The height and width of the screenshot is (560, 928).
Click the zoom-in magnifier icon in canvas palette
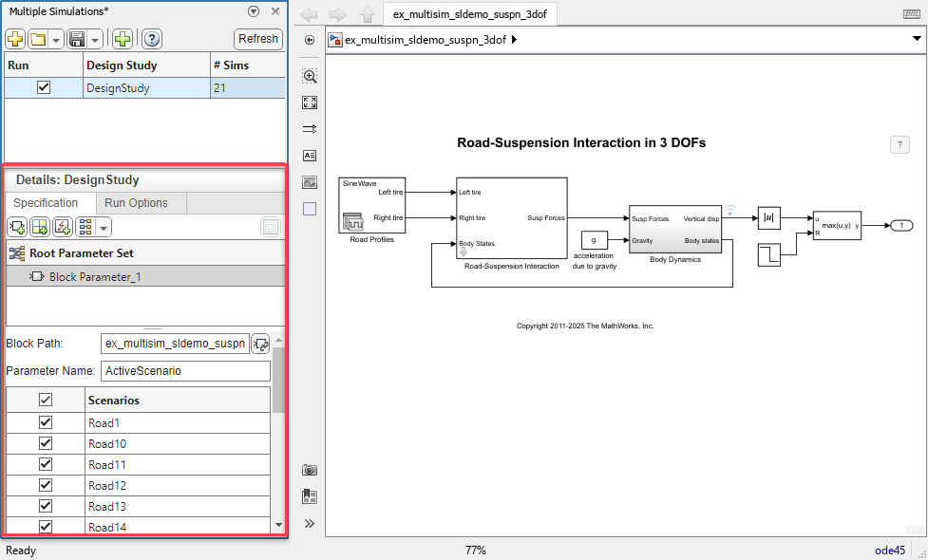click(310, 76)
